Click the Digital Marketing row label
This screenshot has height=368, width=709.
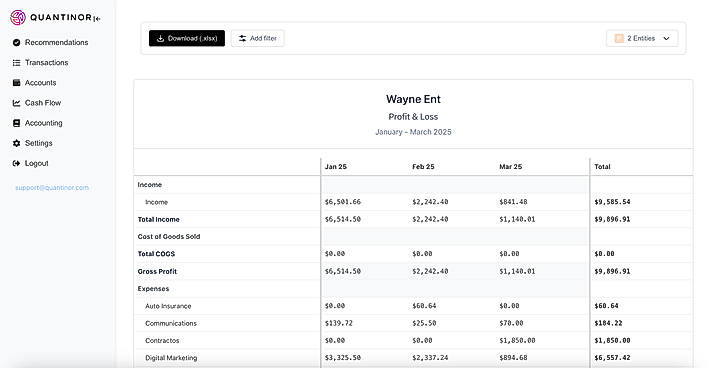click(171, 358)
